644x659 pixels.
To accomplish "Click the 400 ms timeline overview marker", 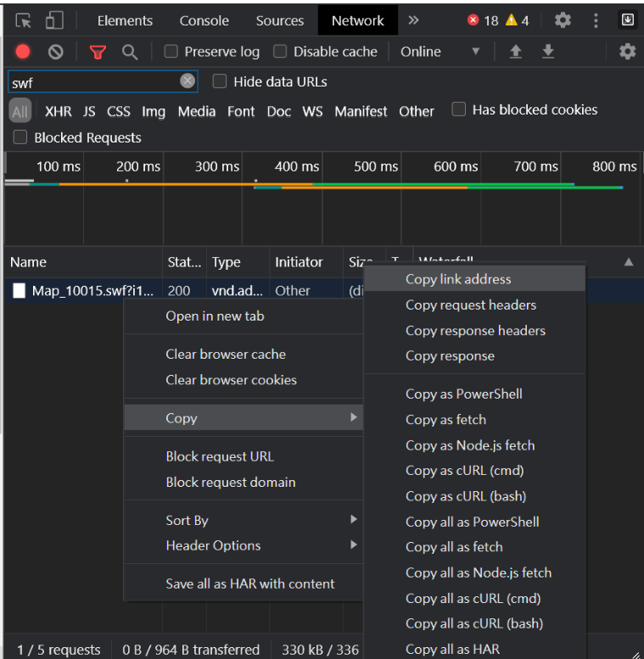I will pos(296,166).
